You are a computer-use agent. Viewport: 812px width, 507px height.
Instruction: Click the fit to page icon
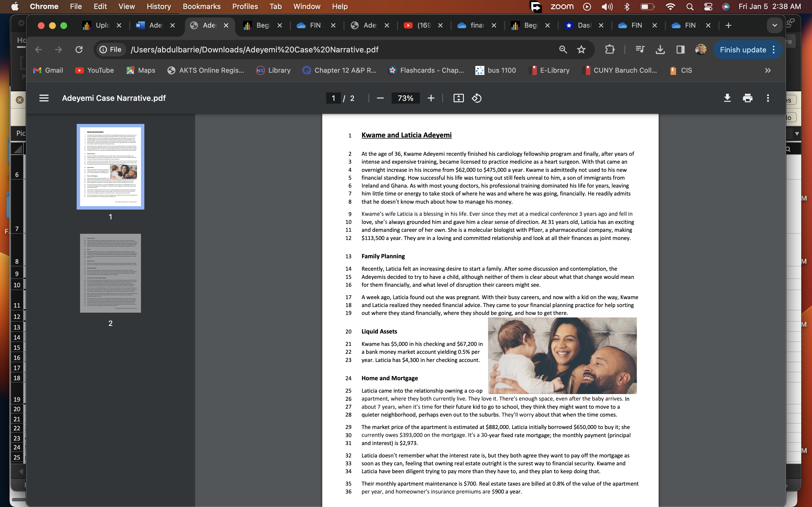pyautogui.click(x=458, y=98)
